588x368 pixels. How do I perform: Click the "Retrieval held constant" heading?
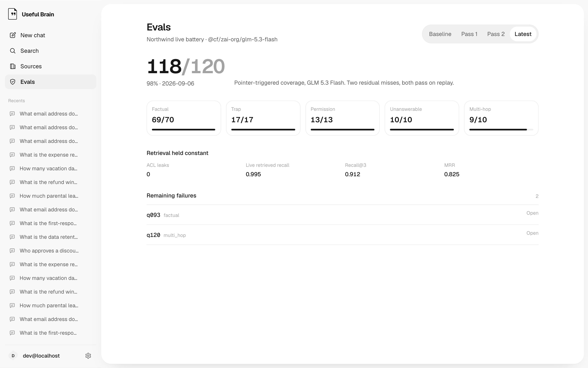(x=177, y=153)
